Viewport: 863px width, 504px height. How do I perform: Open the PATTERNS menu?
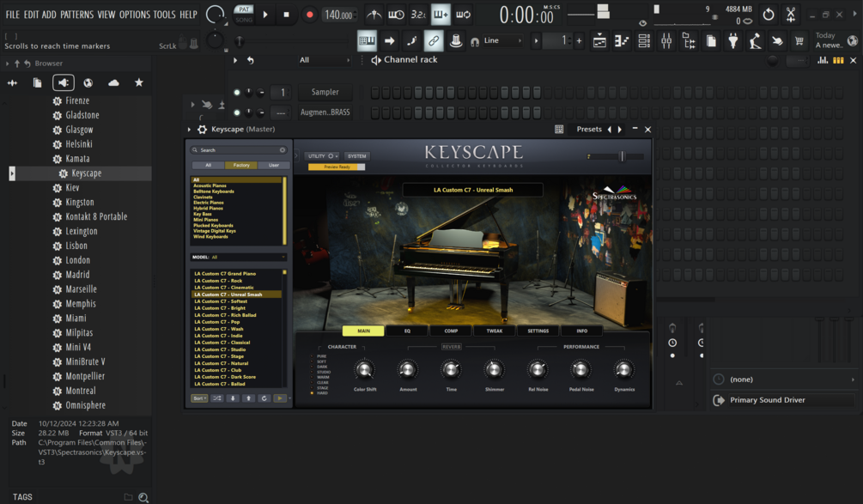tap(77, 15)
